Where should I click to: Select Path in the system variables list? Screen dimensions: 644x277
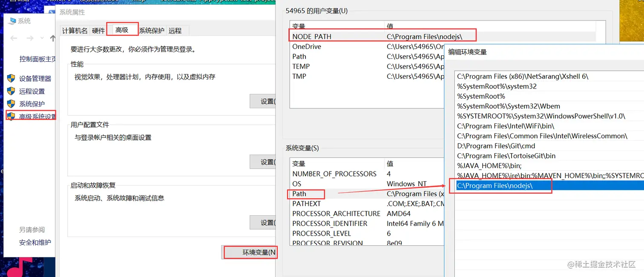click(367, 194)
